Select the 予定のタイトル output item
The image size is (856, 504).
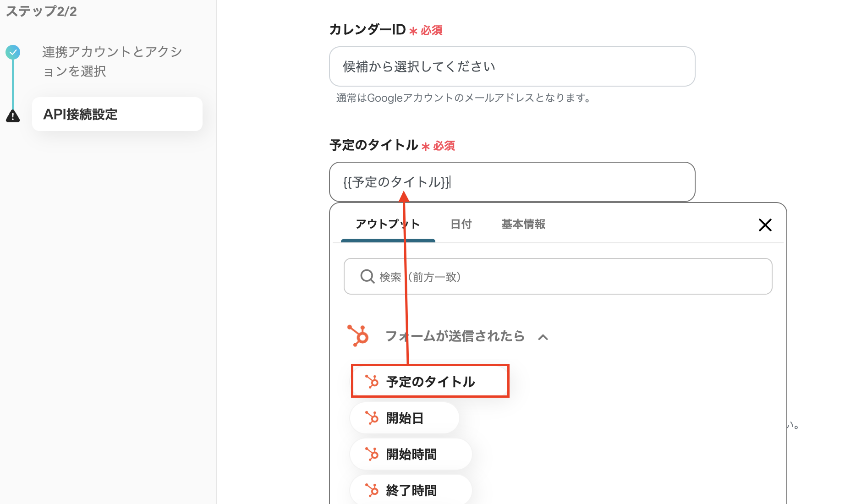point(430,381)
